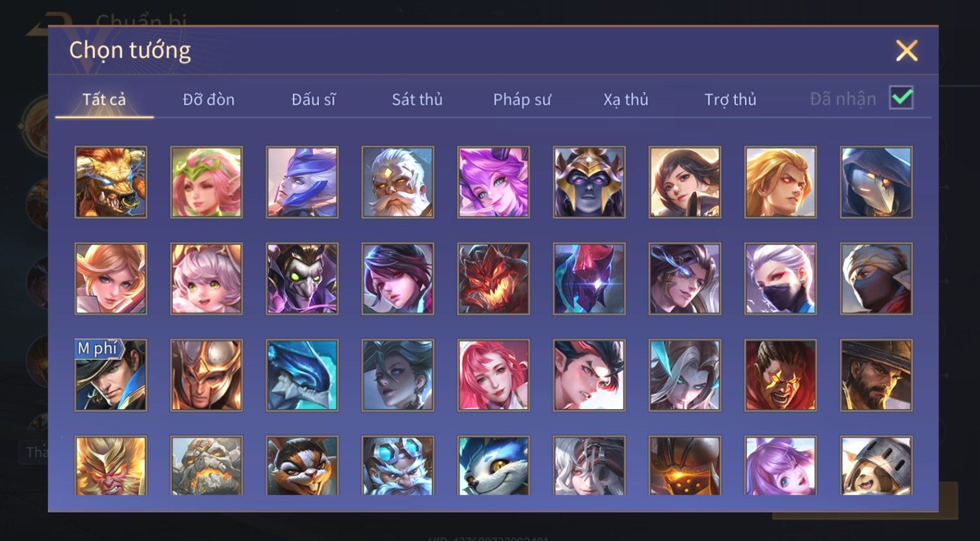Select the cowboy hat bearded gunslinger hero
The width and height of the screenshot is (980, 541).
click(876, 375)
